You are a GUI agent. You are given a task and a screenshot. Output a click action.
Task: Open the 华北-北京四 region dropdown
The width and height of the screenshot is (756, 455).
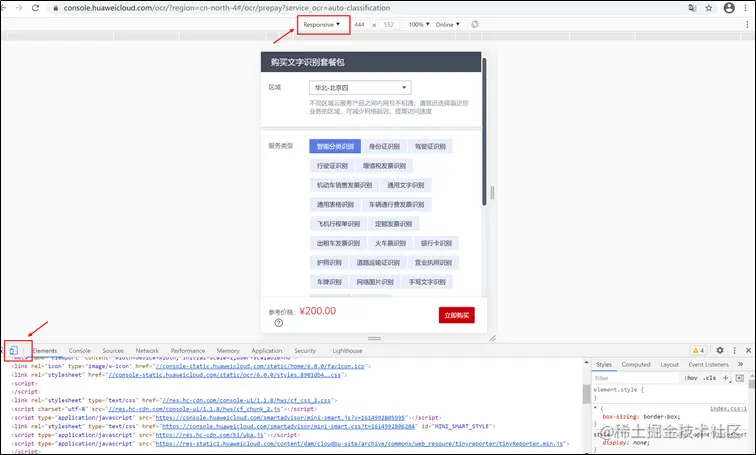coord(360,88)
